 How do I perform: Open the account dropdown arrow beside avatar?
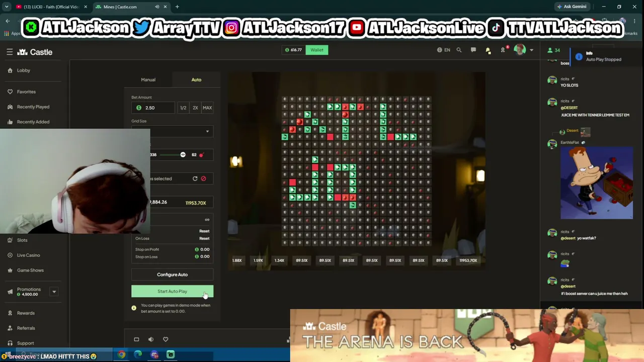(x=531, y=50)
